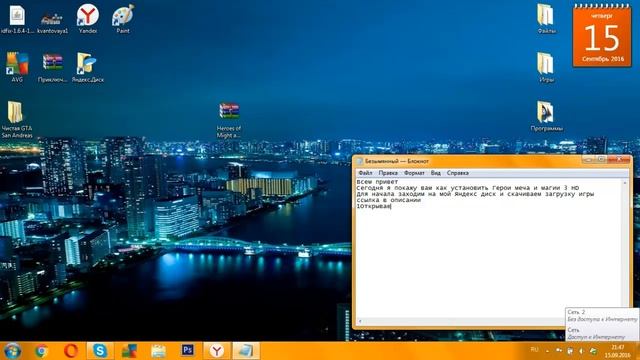
Task: Open the Правка menu in Notepad
Action: pyautogui.click(x=388, y=173)
